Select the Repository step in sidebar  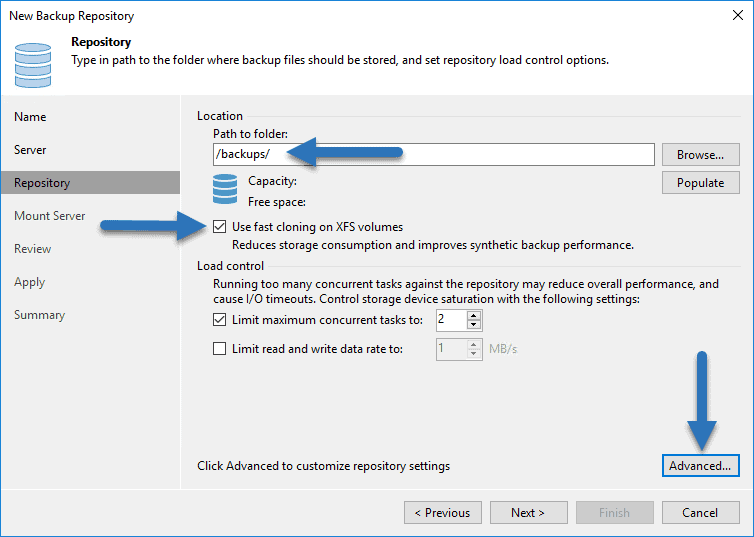(x=42, y=183)
